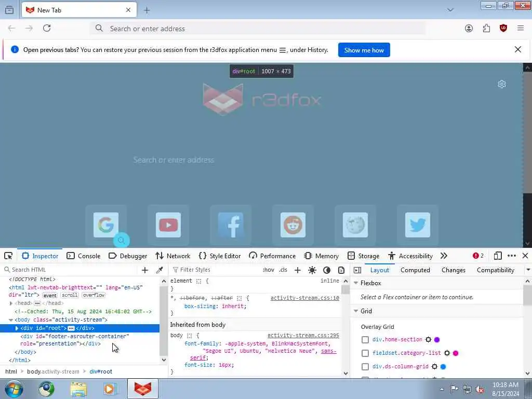Viewport: 532px width, 399px height.
Task: Switch to the Changes sidebar tab
Action: click(x=453, y=270)
